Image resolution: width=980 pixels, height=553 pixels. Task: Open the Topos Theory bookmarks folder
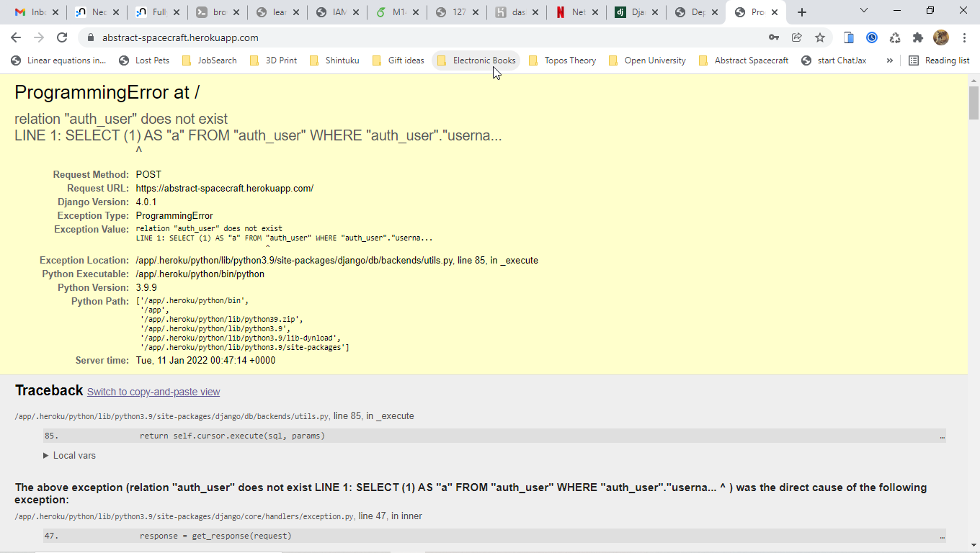(563, 60)
